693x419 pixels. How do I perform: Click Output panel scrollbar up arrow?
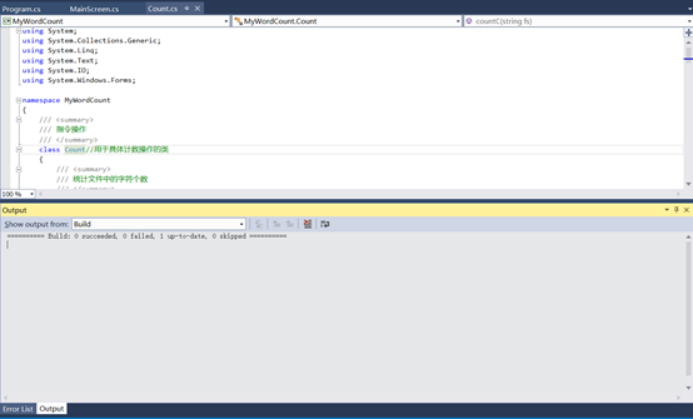(x=688, y=237)
